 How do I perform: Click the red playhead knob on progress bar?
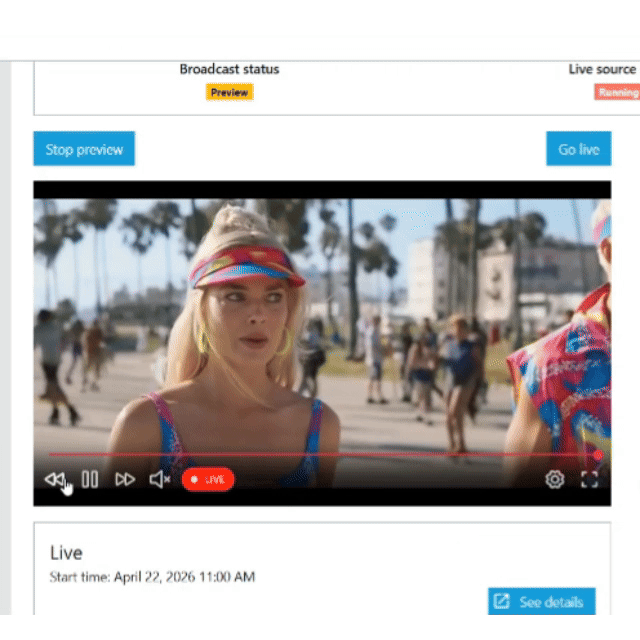pyautogui.click(x=598, y=455)
